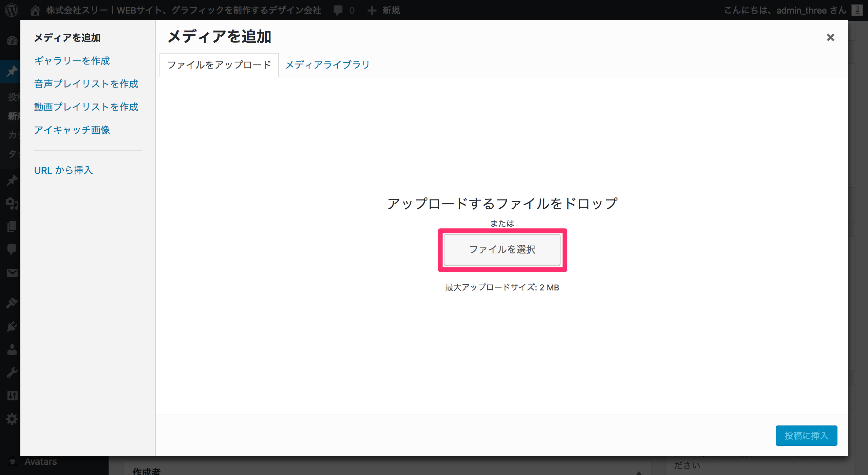This screenshot has width=868, height=475.
Task: Select the URL から挿入 link
Action: pyautogui.click(x=63, y=170)
